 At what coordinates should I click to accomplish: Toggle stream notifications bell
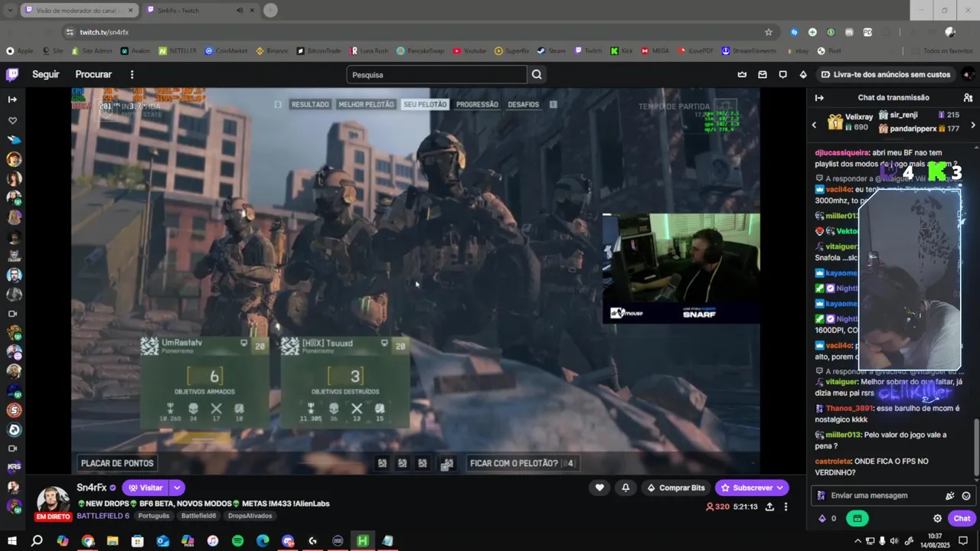626,487
